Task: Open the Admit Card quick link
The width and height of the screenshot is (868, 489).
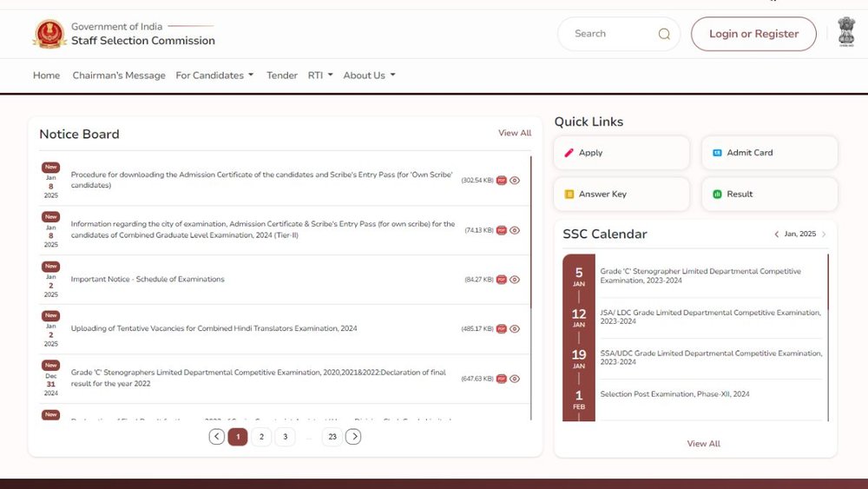Action: point(769,153)
